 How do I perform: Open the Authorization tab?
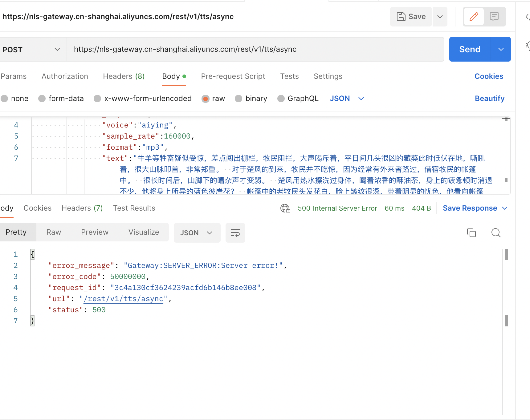[65, 76]
